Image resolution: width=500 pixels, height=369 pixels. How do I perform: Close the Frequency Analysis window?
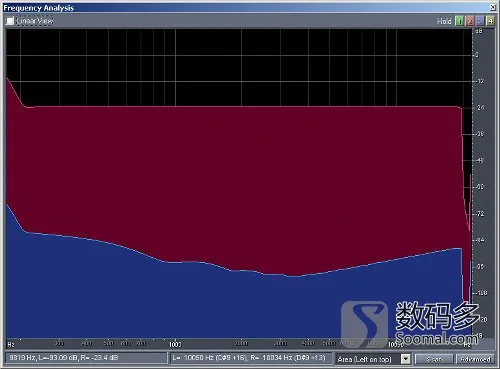click(493, 7)
